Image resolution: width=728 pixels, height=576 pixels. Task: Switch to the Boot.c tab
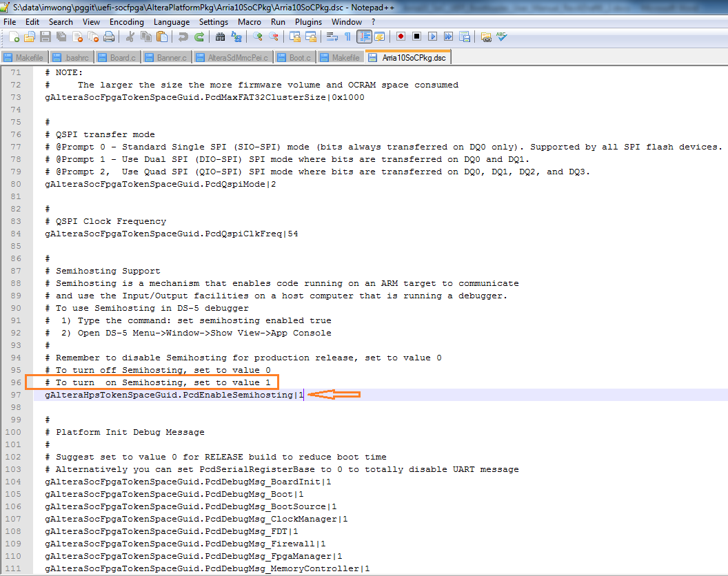[295, 58]
